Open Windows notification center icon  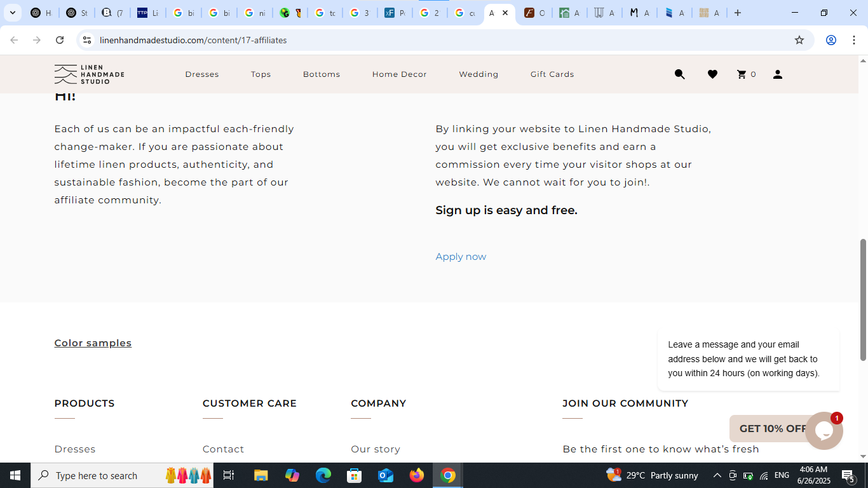pyautogui.click(x=848, y=475)
